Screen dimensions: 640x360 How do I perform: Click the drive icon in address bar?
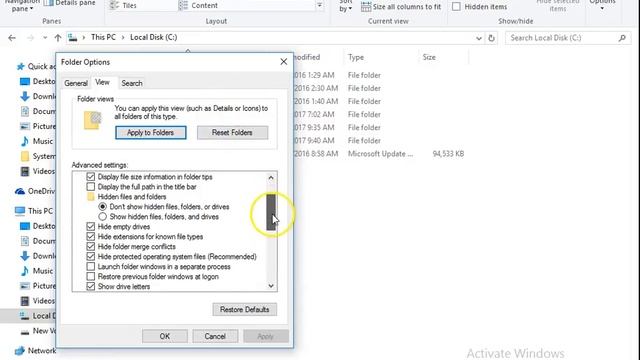(x=73, y=38)
